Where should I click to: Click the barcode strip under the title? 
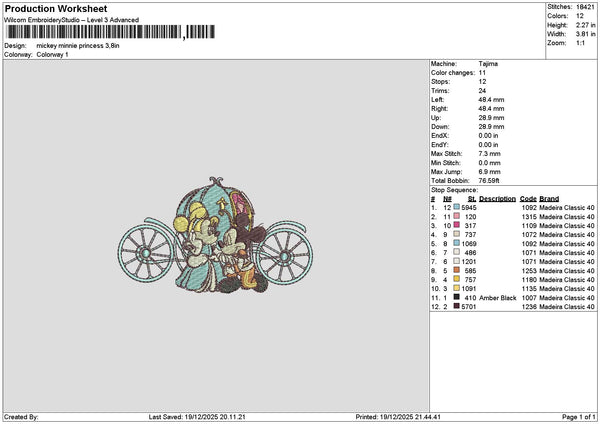[95, 32]
